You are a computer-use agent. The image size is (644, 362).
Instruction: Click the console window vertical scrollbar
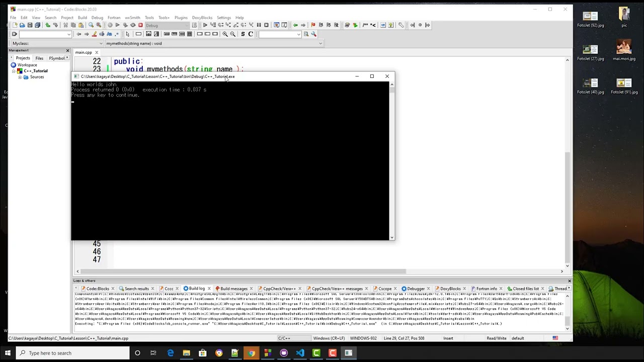click(392, 161)
